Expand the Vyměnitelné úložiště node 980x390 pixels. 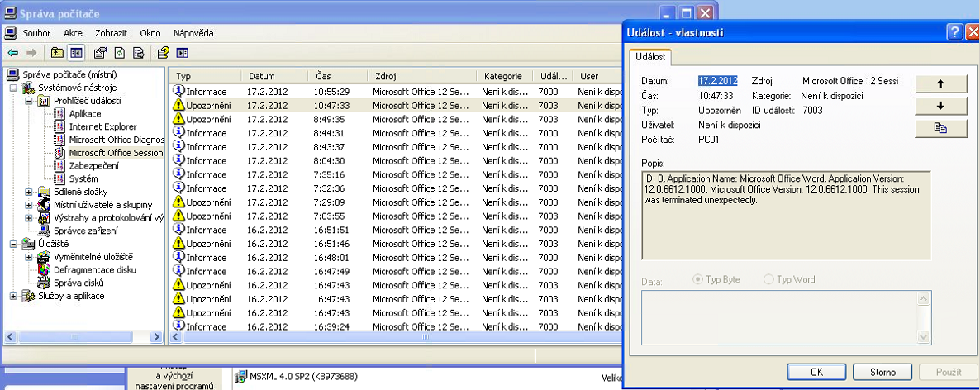click(29, 257)
